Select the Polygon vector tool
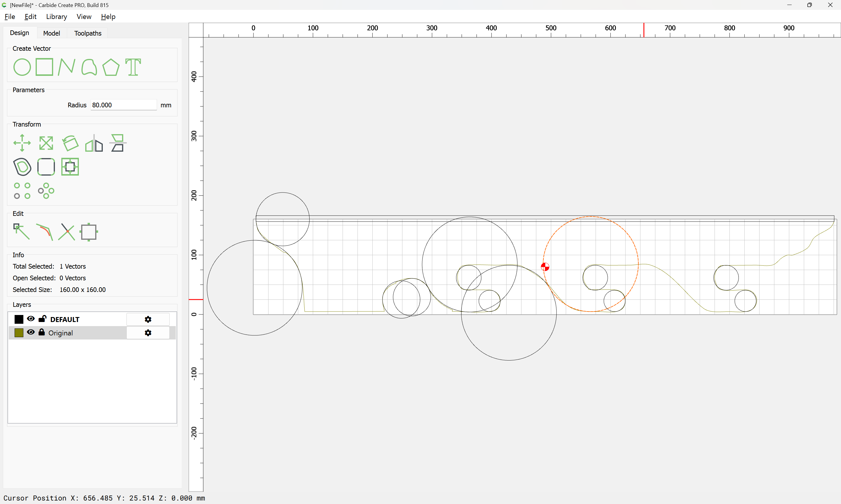Screen dimensions: 841x504 pos(111,67)
